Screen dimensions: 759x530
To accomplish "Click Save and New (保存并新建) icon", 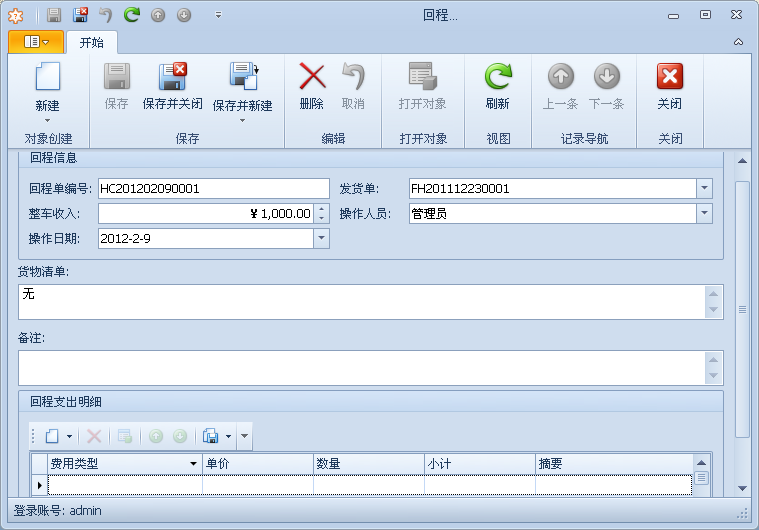I will click(243, 76).
